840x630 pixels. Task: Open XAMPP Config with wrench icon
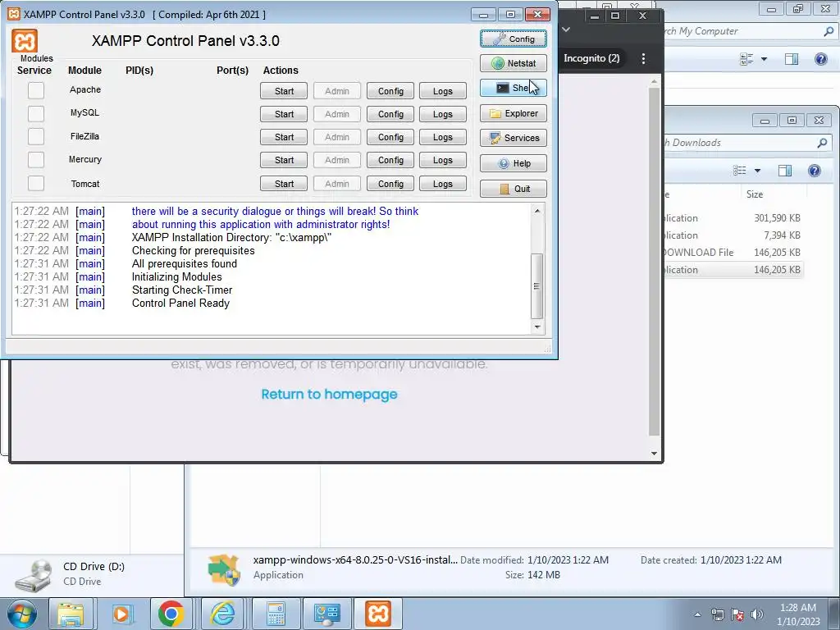coord(514,39)
